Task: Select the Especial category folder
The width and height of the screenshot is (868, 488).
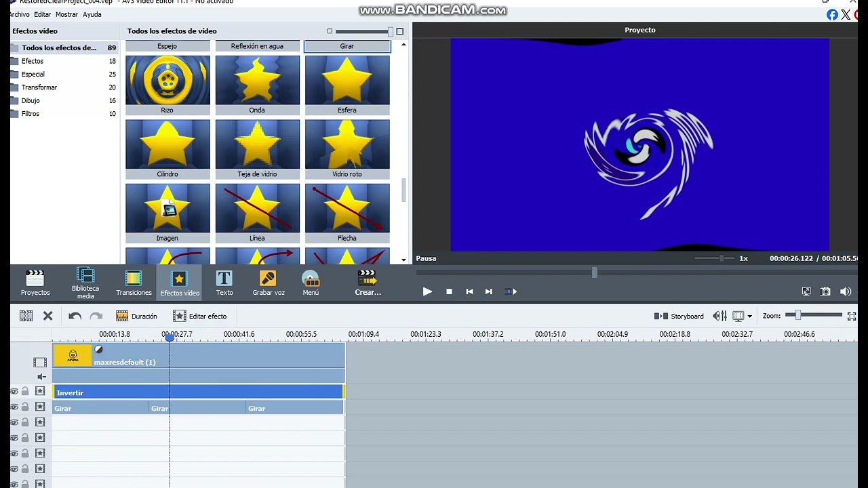Action: (64, 75)
